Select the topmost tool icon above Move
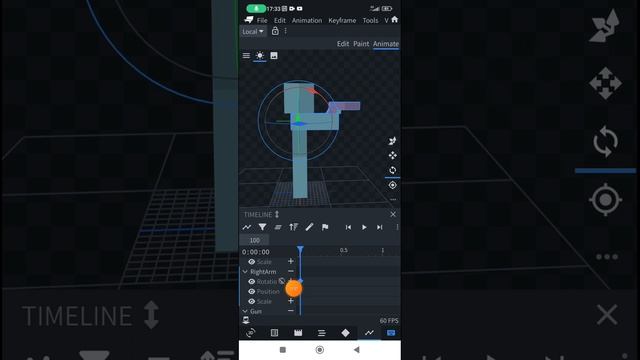The image size is (640, 360). coord(393,141)
